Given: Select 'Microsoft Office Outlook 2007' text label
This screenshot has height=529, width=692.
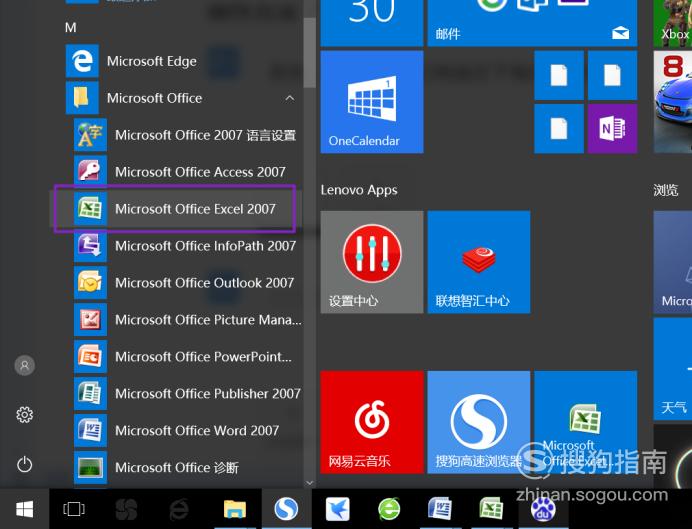Looking at the screenshot, I should tap(205, 283).
